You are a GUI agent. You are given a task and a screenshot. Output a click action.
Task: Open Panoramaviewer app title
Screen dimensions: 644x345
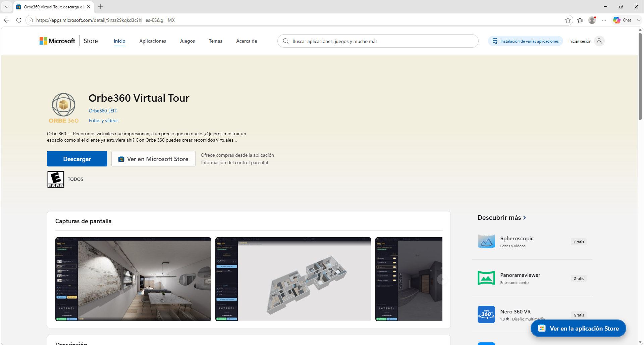[x=520, y=275]
